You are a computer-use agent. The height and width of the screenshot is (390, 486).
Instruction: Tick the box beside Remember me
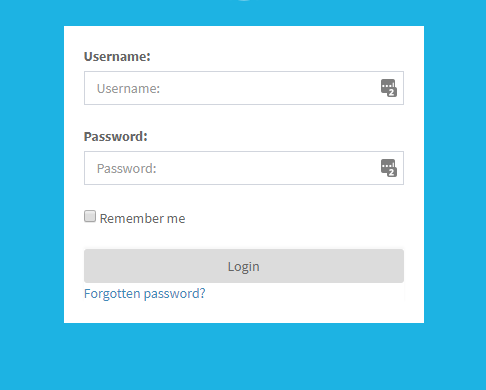point(90,216)
